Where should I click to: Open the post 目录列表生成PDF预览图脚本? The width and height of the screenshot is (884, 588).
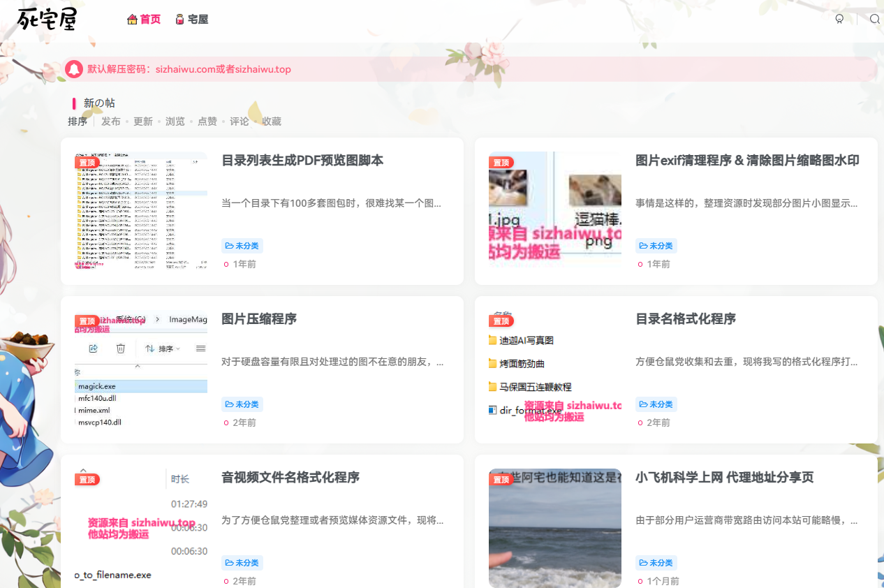[x=302, y=161]
